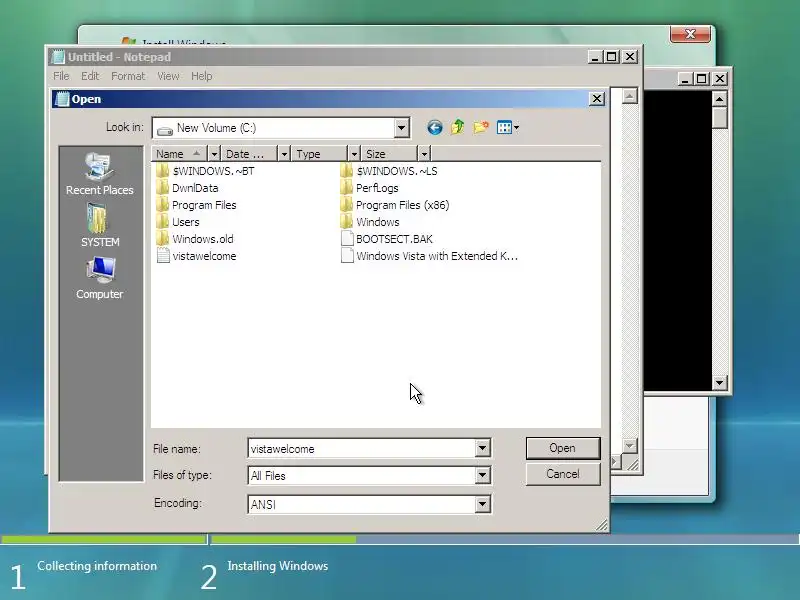Click the Open button
The image size is (800, 600).
563,448
